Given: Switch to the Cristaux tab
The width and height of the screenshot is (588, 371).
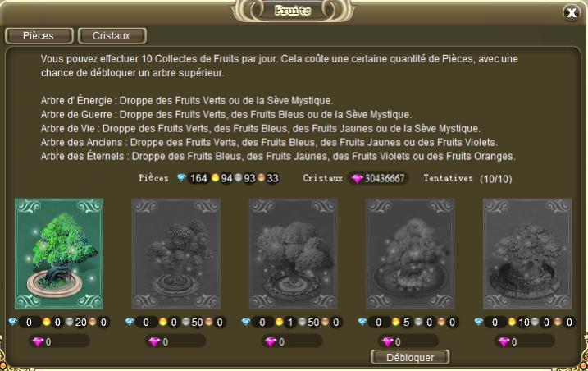Looking at the screenshot, I should pyautogui.click(x=112, y=35).
